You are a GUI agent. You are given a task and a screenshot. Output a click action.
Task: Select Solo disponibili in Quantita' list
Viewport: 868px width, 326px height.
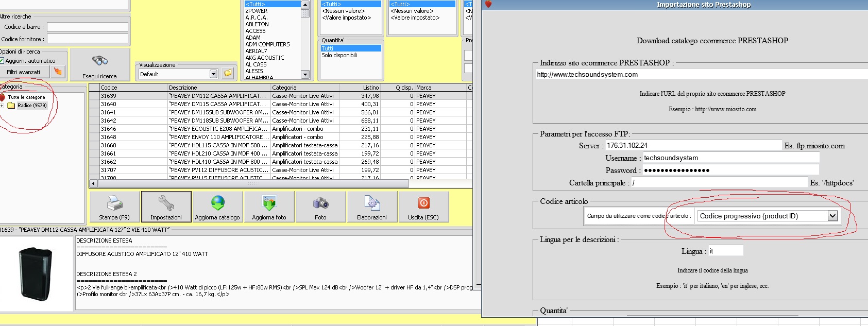pyautogui.click(x=339, y=55)
